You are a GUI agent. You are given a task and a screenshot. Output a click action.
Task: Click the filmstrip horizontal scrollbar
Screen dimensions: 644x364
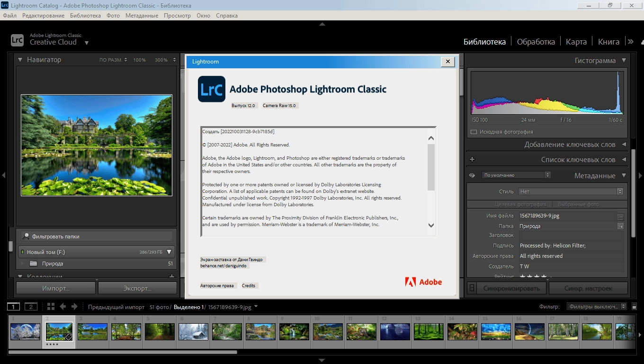[123, 352]
